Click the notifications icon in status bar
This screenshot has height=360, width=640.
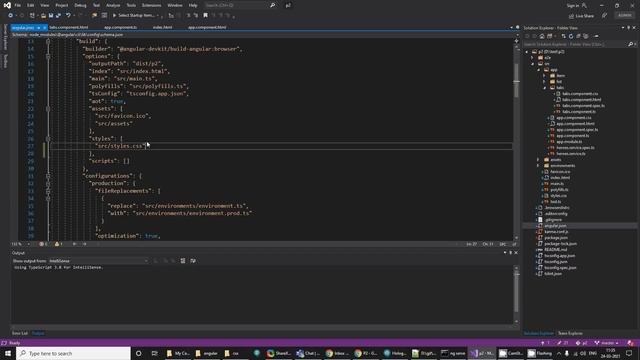(631, 343)
